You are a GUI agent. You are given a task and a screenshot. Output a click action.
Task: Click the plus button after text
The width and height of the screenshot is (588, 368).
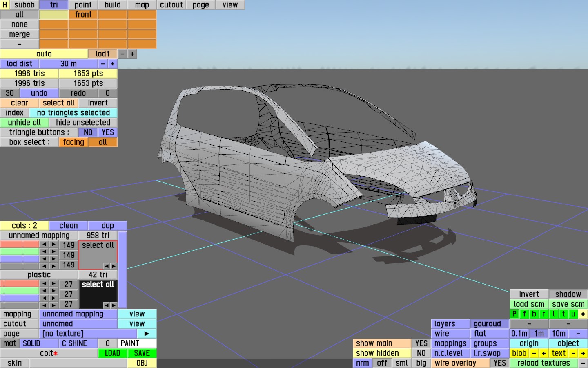[x=583, y=353]
